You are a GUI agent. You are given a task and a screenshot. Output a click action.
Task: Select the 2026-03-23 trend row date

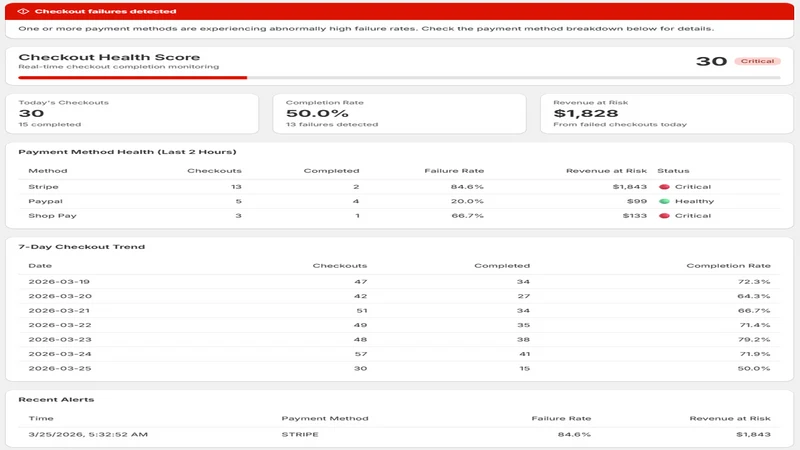(x=60, y=339)
